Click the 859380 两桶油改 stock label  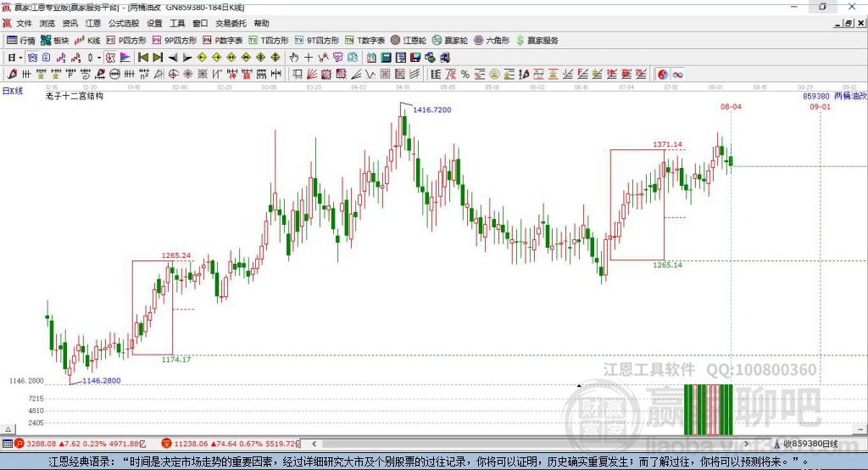[835, 96]
